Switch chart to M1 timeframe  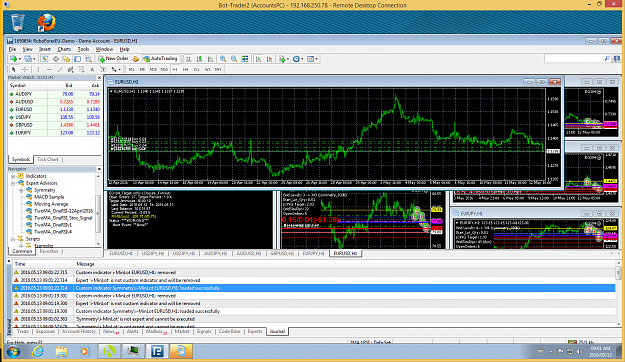pyautogui.click(x=132, y=69)
